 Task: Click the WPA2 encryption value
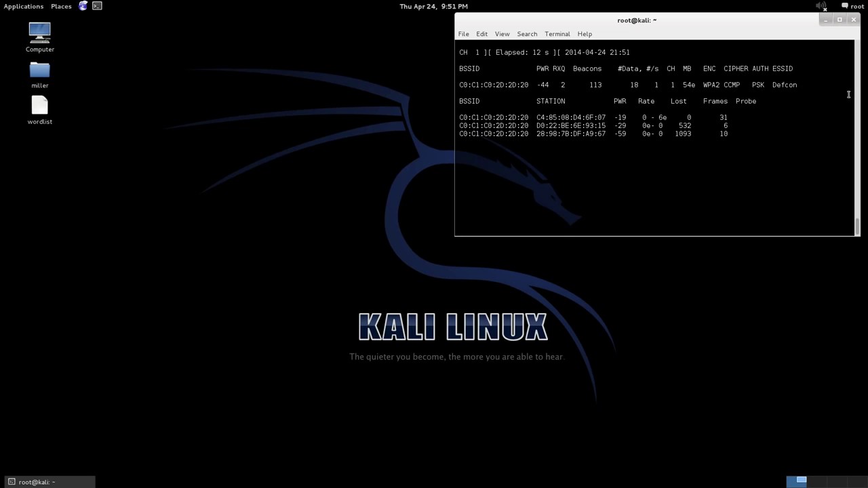(711, 85)
